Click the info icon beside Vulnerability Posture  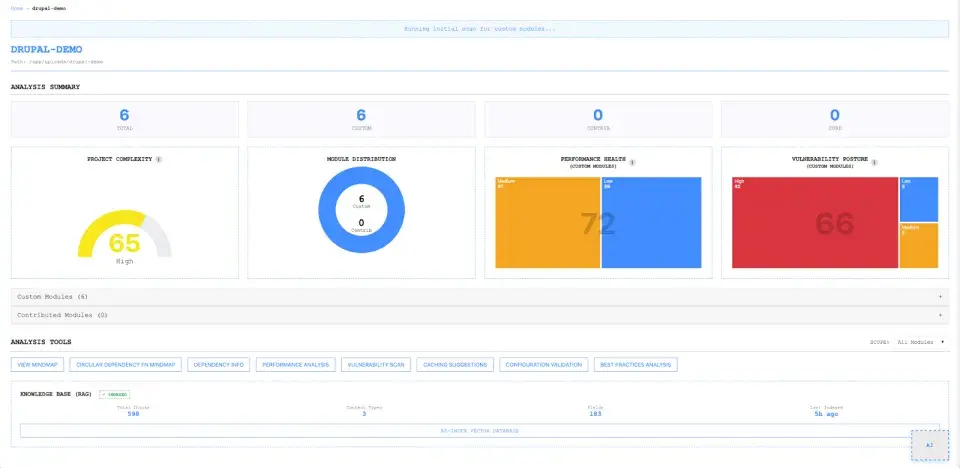point(874,162)
